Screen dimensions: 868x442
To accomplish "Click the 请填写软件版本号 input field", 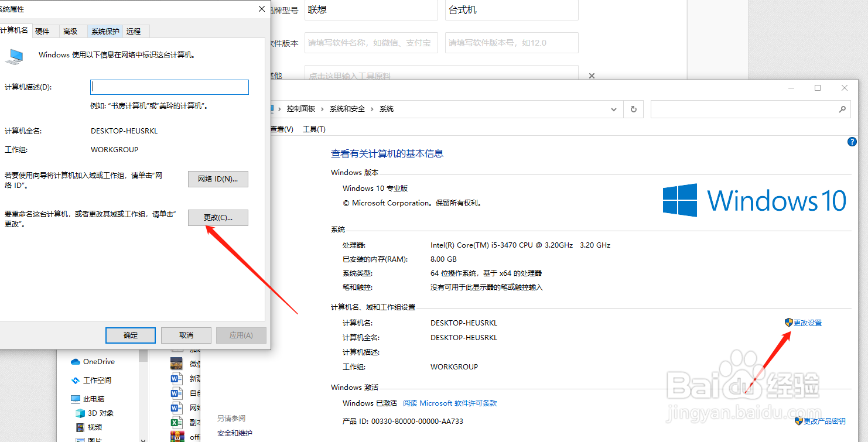I will [x=512, y=43].
